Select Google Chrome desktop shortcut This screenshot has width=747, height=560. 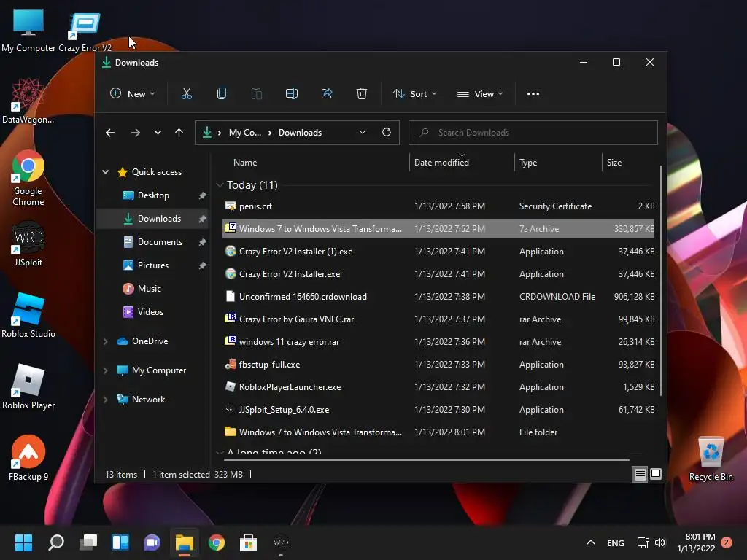coord(28,178)
